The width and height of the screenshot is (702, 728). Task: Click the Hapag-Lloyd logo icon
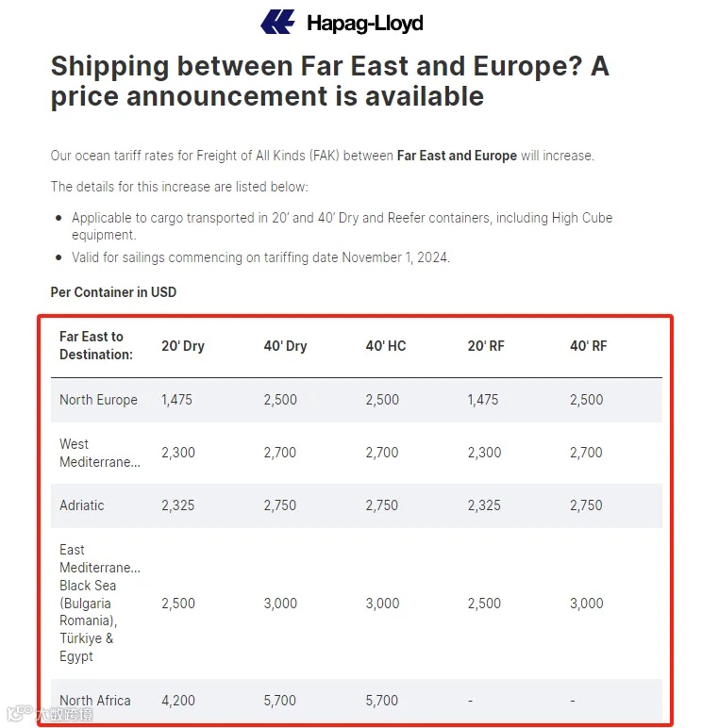point(278,23)
